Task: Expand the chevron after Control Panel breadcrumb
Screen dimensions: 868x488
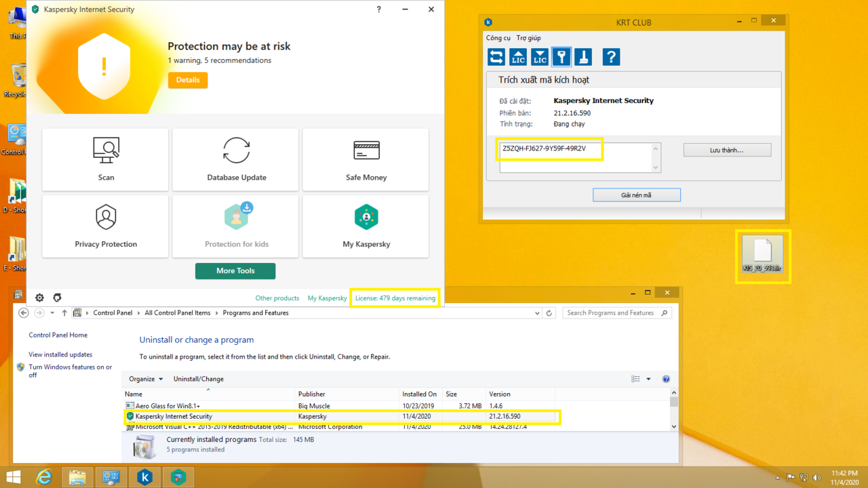Action: [139, 313]
